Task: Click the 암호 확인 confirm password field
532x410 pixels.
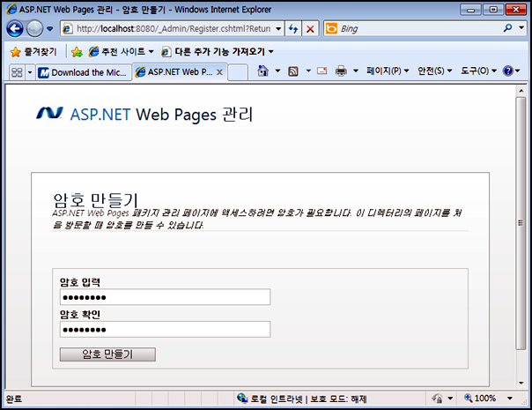Action: (166, 330)
